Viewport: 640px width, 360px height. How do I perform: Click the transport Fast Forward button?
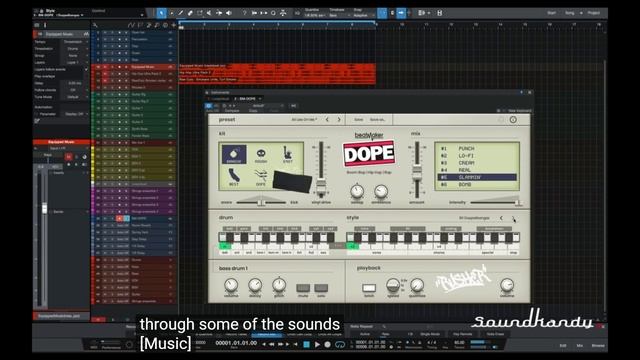coord(281,344)
